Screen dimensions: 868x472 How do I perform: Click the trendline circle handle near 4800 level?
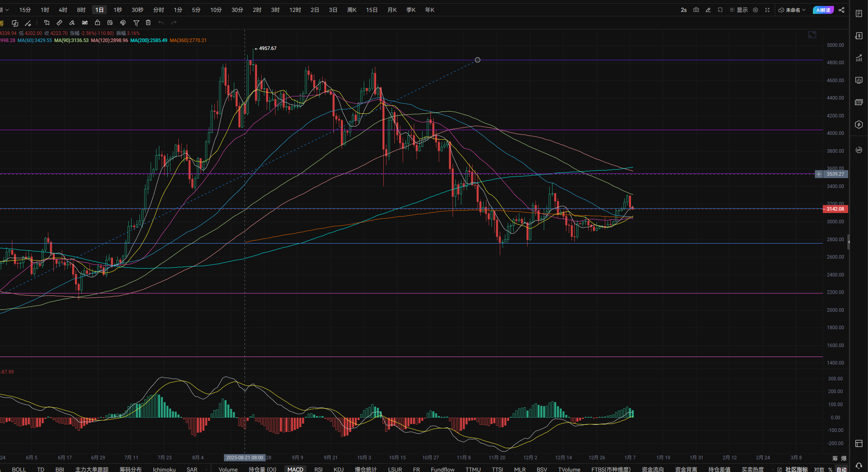coord(478,60)
